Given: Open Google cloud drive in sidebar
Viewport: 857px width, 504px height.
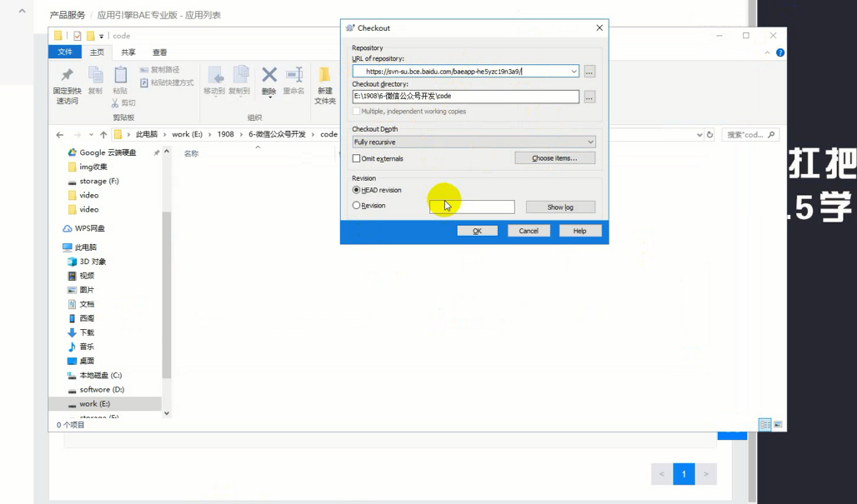Looking at the screenshot, I should point(102,152).
